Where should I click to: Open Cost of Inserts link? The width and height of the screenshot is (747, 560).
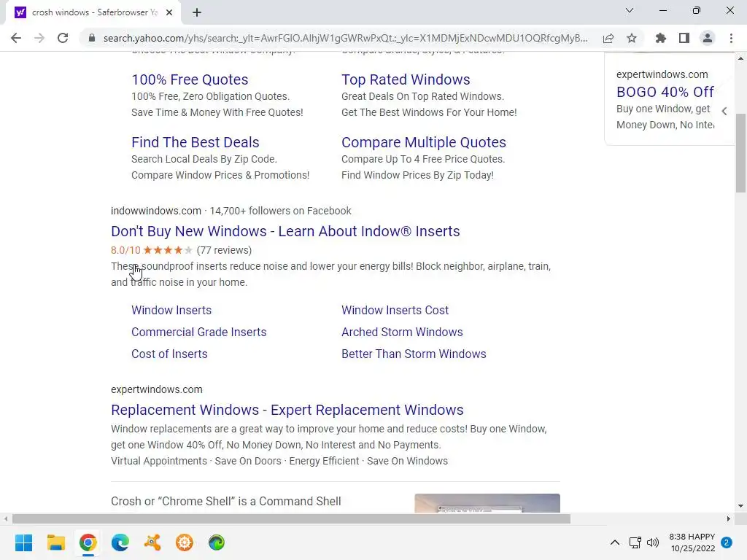[x=169, y=354]
